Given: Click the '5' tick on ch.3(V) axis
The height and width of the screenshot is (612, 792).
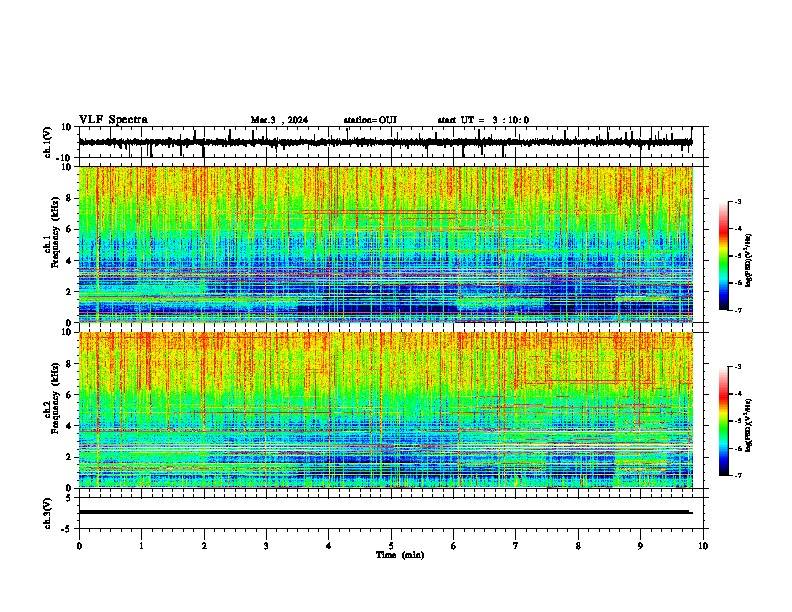Looking at the screenshot, I should [x=70, y=498].
